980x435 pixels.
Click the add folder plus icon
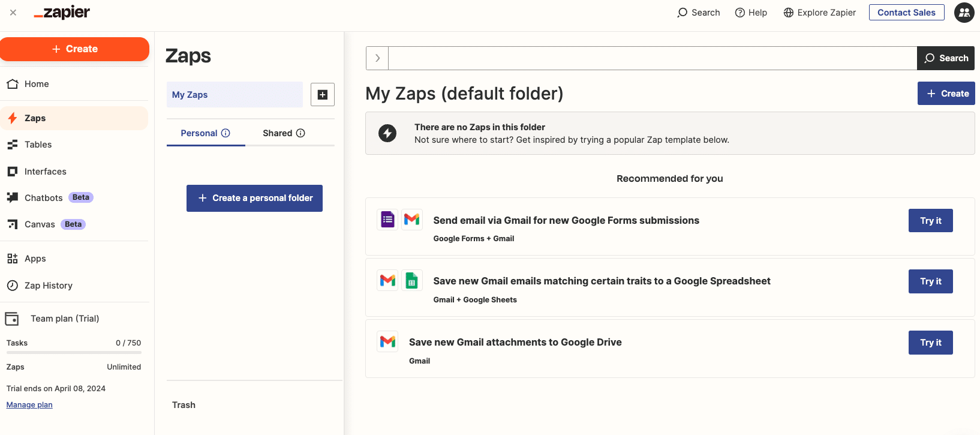click(x=323, y=95)
